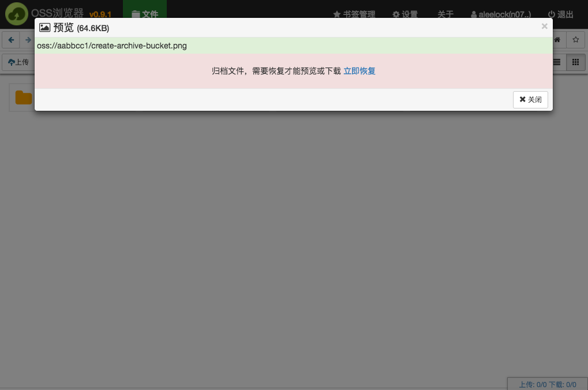This screenshot has height=390, width=588.
Task: Switch to list view mode
Action: click(x=556, y=62)
